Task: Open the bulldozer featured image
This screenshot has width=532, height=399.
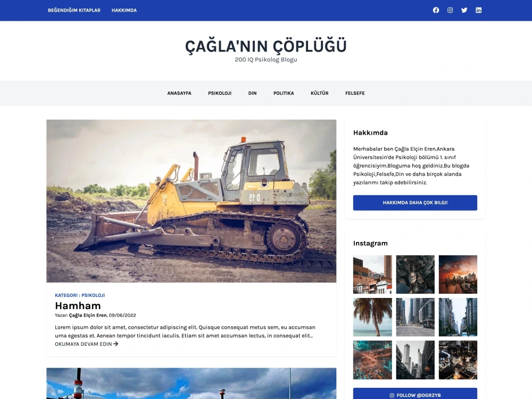Action: [x=192, y=201]
